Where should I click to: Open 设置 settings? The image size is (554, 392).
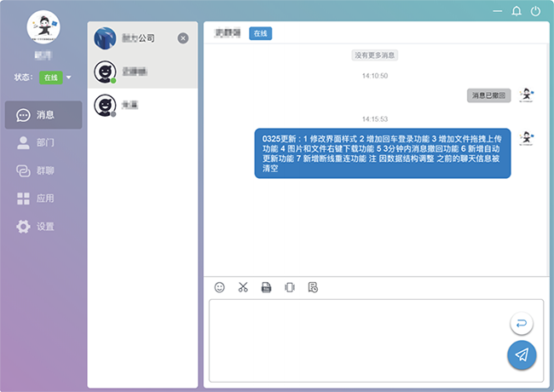44,227
